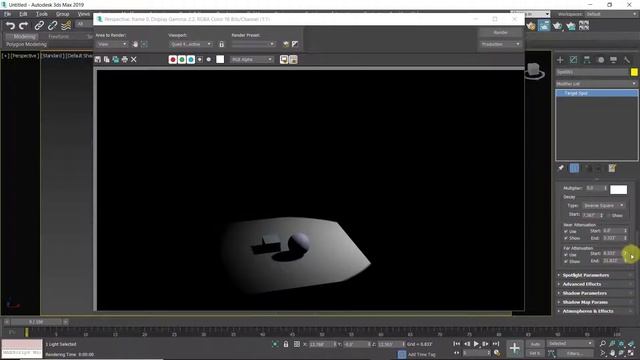Clear the rendered frame window image
This screenshot has height=360, width=640.
133,60
